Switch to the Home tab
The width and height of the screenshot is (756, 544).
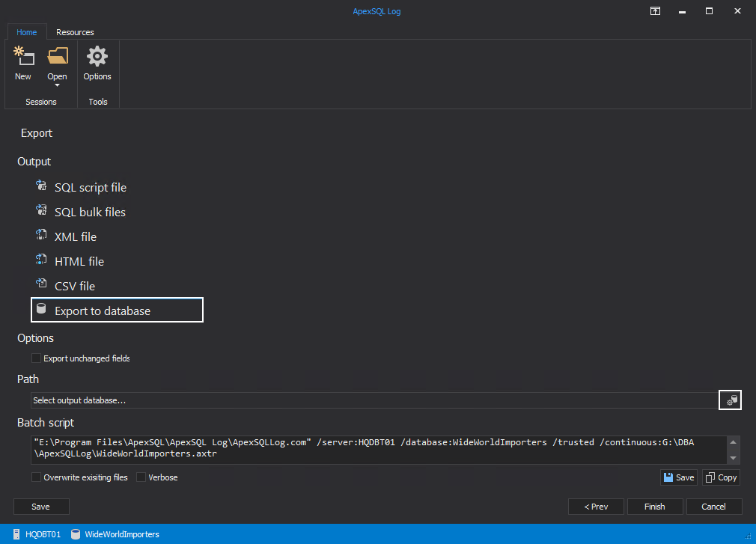coord(26,32)
